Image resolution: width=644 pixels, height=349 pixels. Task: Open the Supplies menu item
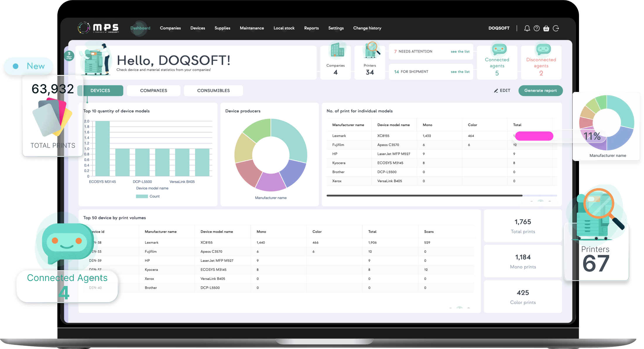[x=222, y=28]
